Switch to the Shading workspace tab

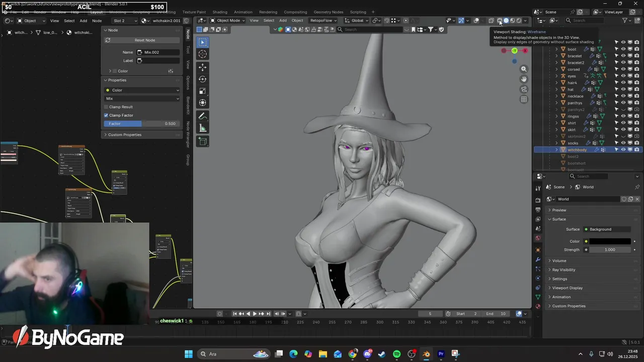(x=220, y=12)
